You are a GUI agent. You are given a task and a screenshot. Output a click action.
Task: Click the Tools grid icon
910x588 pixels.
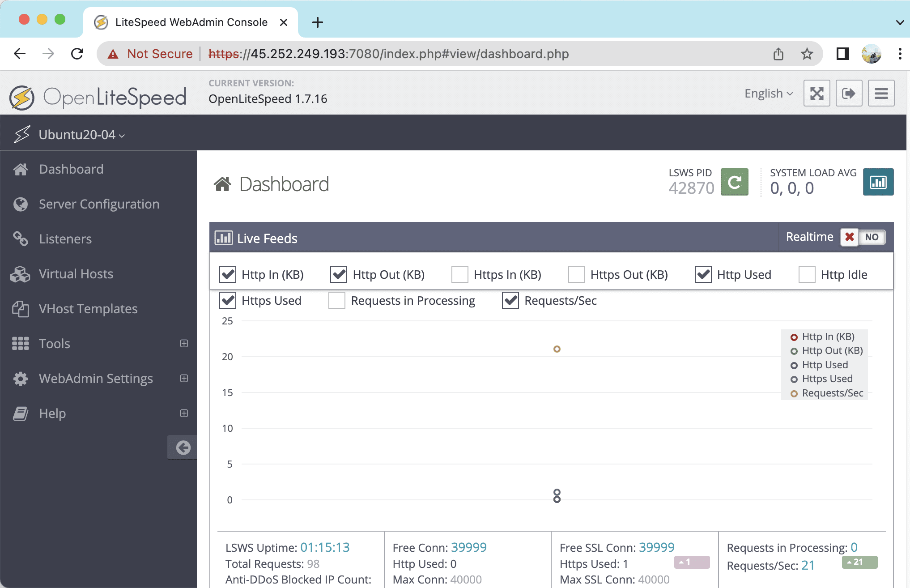coord(21,344)
